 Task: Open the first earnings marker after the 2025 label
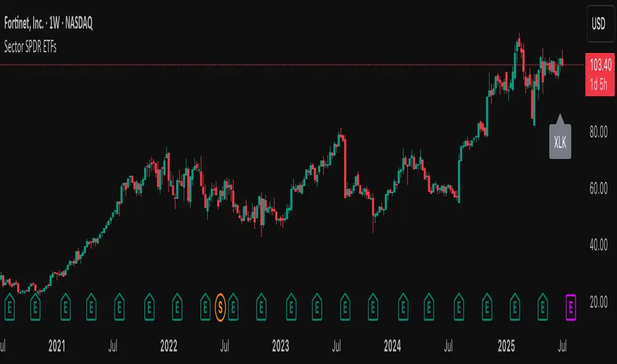(x=514, y=307)
